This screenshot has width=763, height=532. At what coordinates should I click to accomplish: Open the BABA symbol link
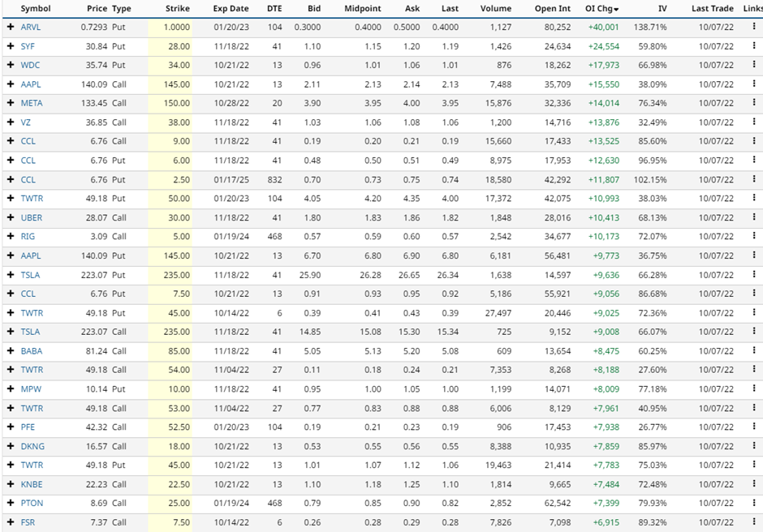[31, 350]
